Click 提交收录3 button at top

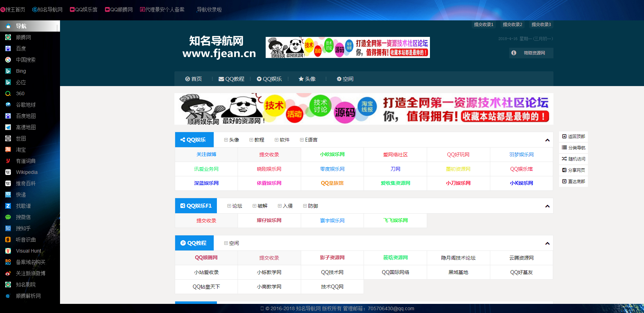[541, 25]
